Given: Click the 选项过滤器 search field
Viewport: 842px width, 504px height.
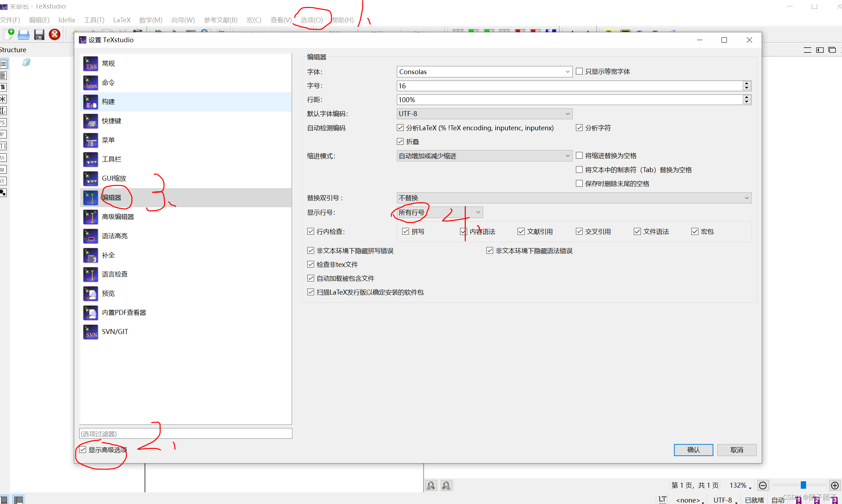Looking at the screenshot, I should pyautogui.click(x=185, y=434).
